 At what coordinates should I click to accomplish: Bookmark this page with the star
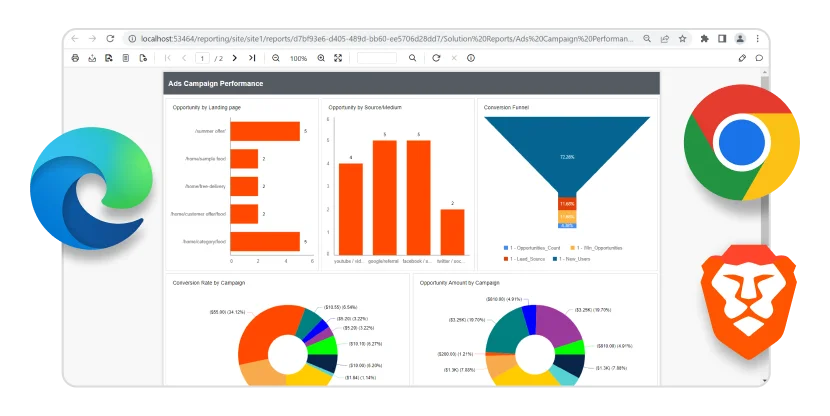683,39
